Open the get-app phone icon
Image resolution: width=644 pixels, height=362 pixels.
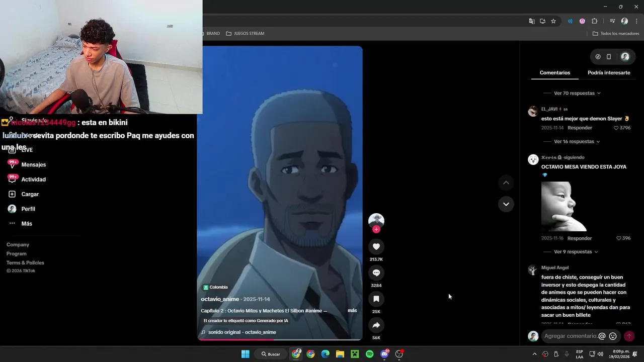609,57
